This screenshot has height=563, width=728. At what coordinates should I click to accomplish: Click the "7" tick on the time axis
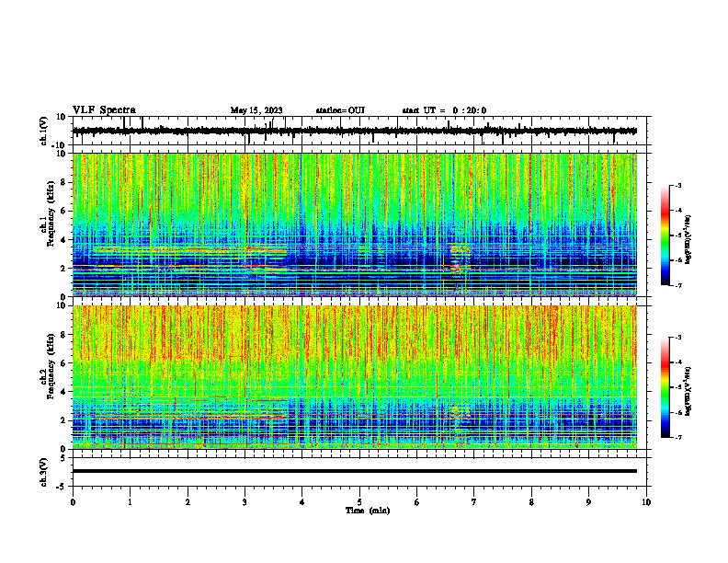[x=474, y=502]
